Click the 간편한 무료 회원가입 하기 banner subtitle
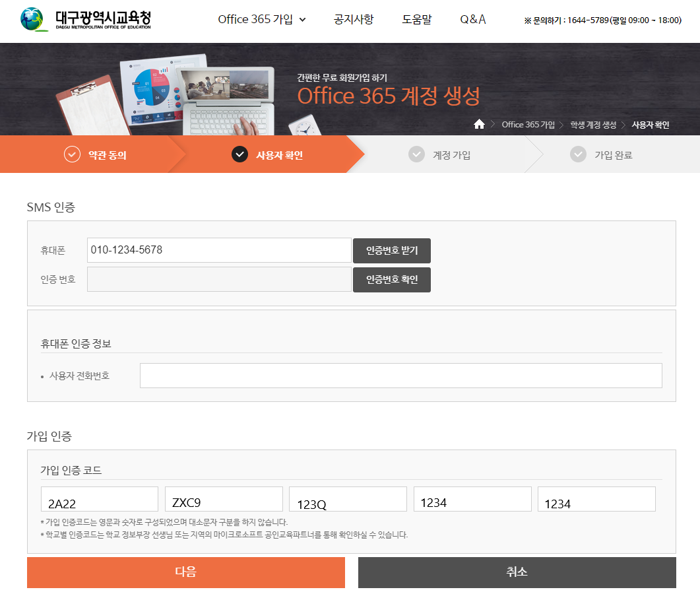The height and width of the screenshot is (600, 700). [342, 78]
